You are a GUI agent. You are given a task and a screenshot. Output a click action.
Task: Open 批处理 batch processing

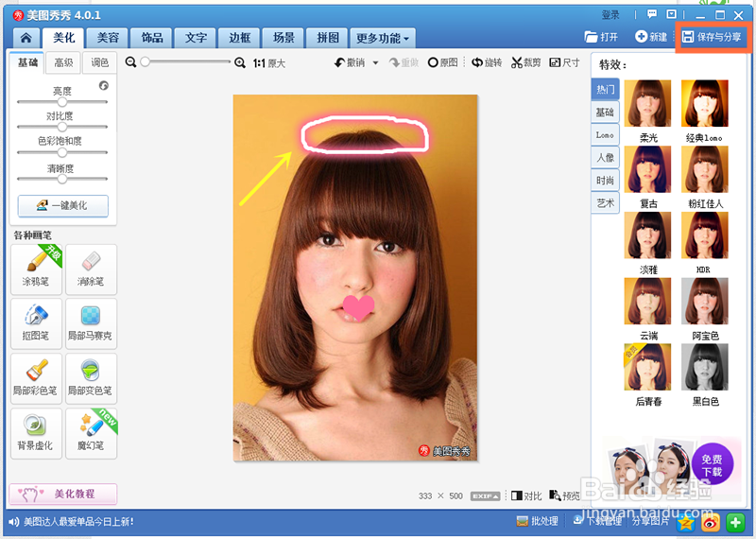[x=537, y=521]
